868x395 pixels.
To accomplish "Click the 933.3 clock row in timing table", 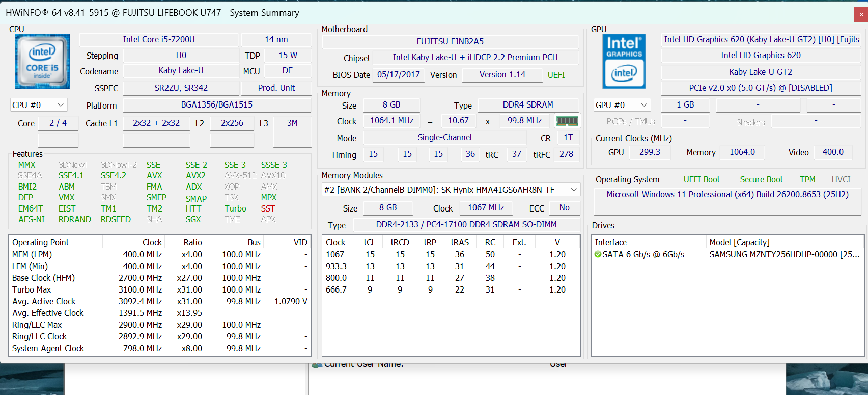I will pos(451,266).
